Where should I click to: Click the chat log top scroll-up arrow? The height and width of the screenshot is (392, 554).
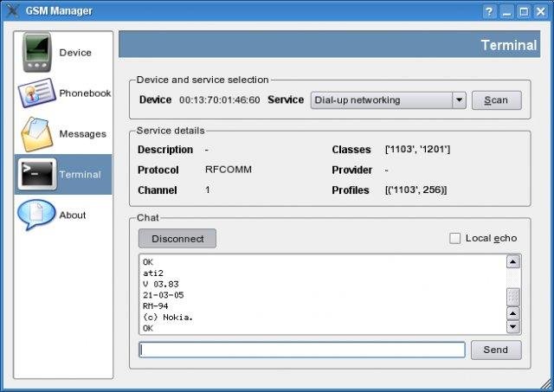pyautogui.click(x=513, y=261)
